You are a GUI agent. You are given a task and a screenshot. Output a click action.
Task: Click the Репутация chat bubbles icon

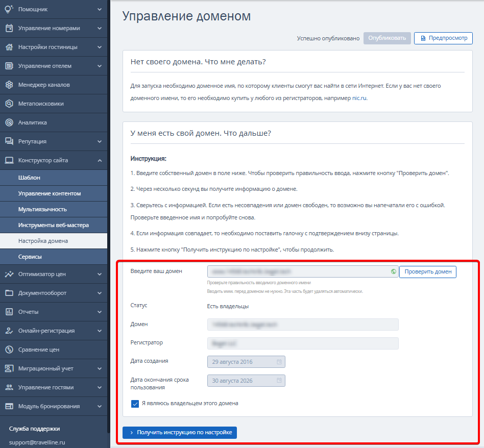click(x=9, y=141)
